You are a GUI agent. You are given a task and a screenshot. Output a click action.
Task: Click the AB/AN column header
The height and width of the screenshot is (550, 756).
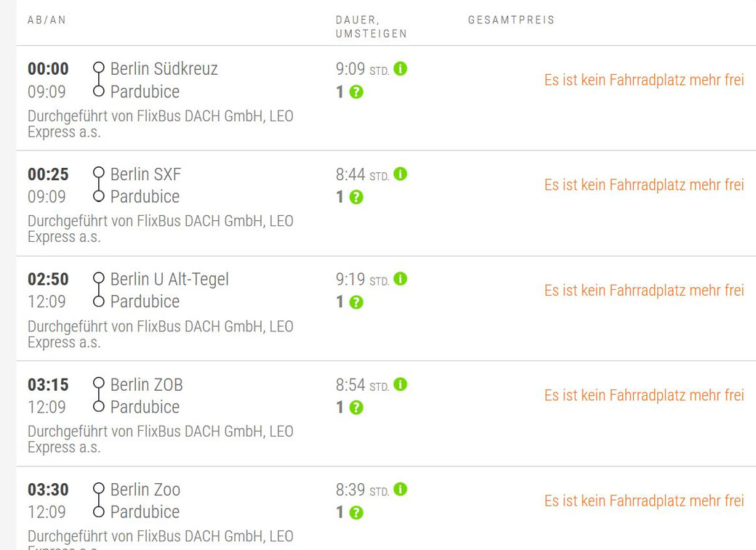(47, 20)
